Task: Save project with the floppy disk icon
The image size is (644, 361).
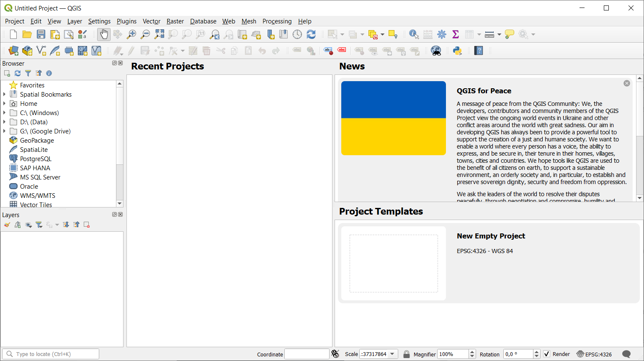Action: (x=41, y=34)
